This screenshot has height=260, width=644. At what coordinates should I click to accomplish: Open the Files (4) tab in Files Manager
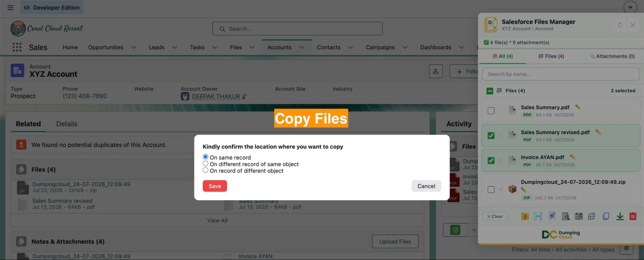pyautogui.click(x=551, y=56)
